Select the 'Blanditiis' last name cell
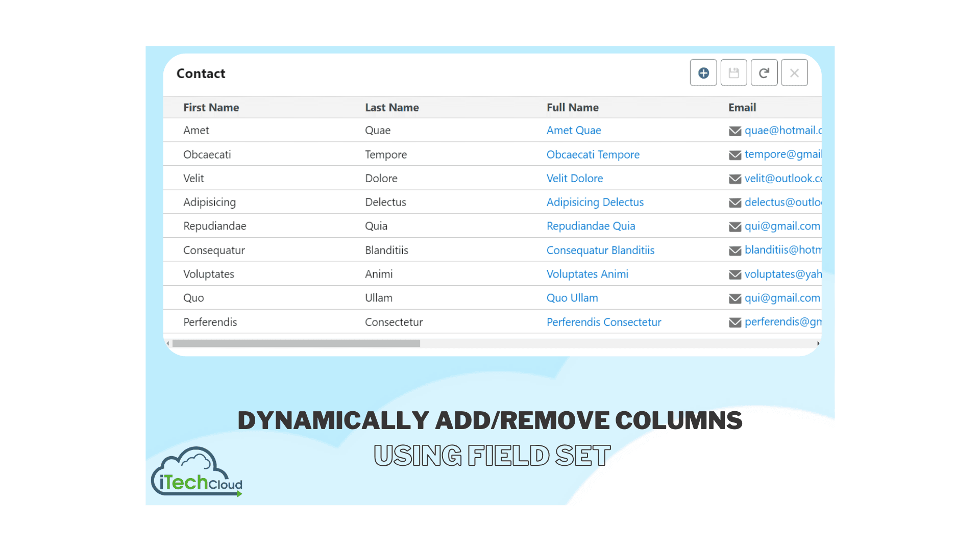Image resolution: width=980 pixels, height=551 pixels. (386, 251)
